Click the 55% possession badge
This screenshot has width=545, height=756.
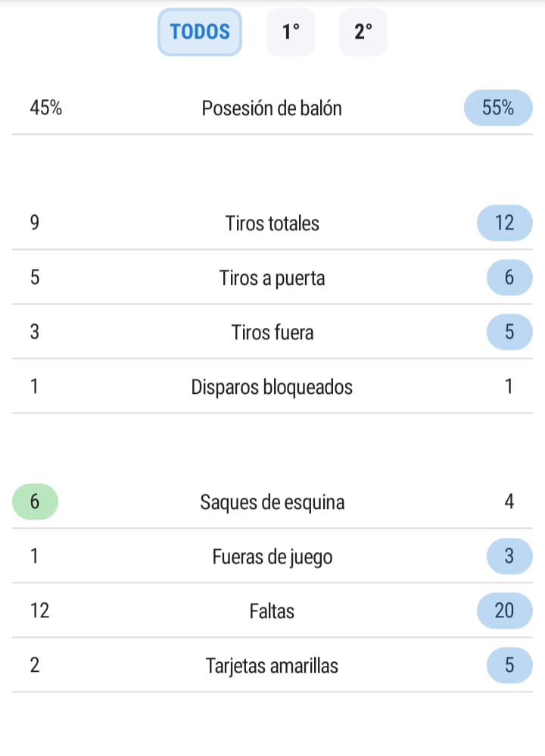pos(498,108)
